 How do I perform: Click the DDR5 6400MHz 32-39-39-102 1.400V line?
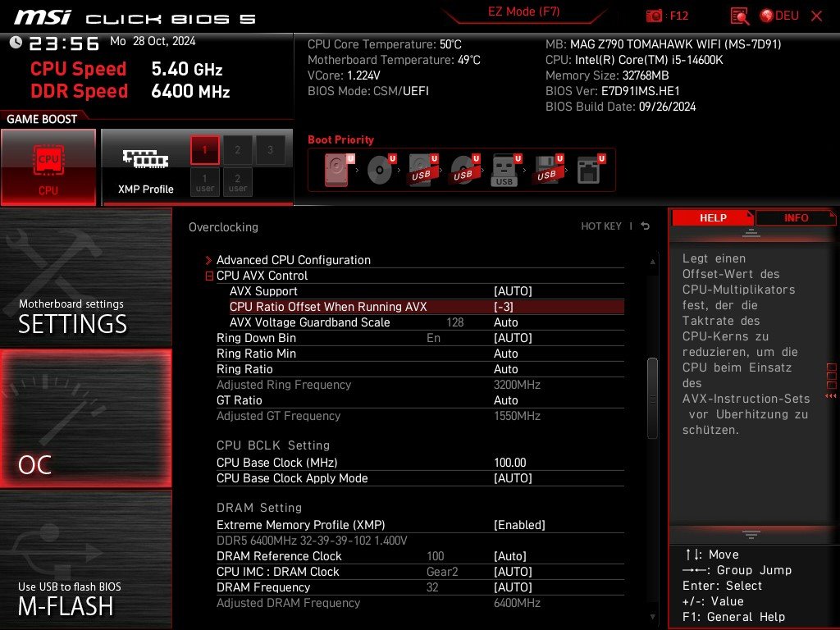pyautogui.click(x=312, y=541)
